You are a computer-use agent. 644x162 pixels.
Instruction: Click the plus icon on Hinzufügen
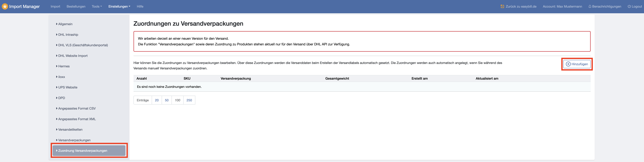(x=568, y=64)
